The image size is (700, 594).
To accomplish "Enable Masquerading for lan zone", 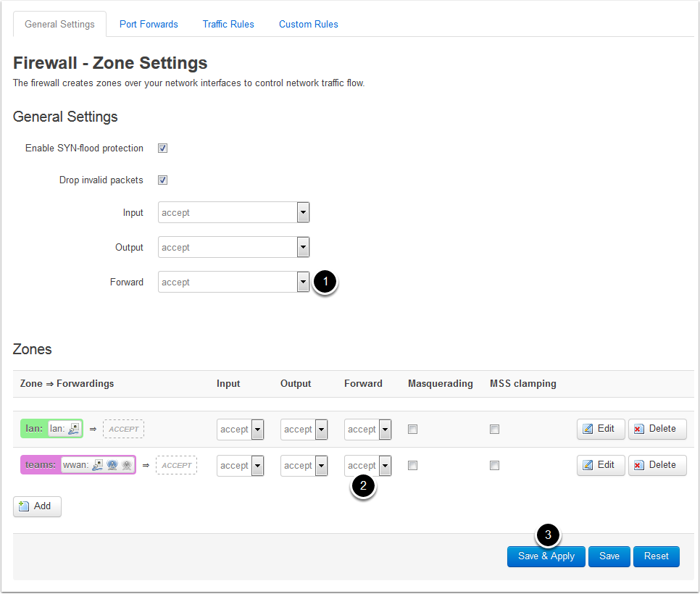I will point(412,430).
